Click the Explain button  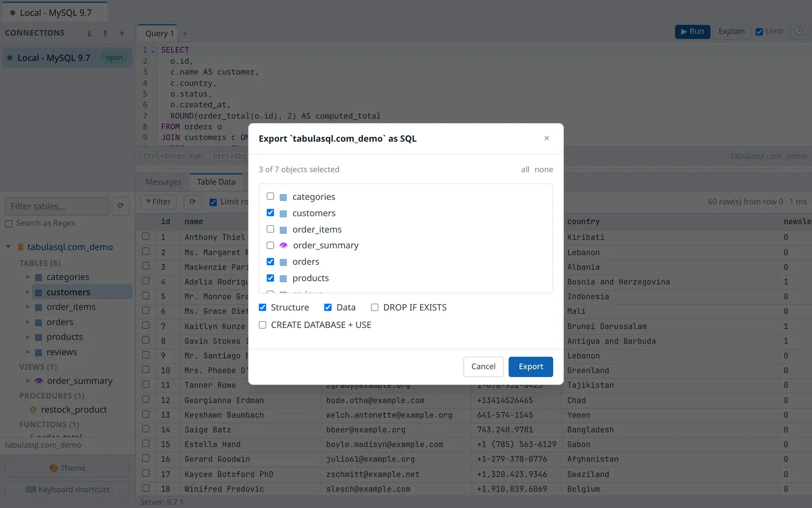[731, 32]
